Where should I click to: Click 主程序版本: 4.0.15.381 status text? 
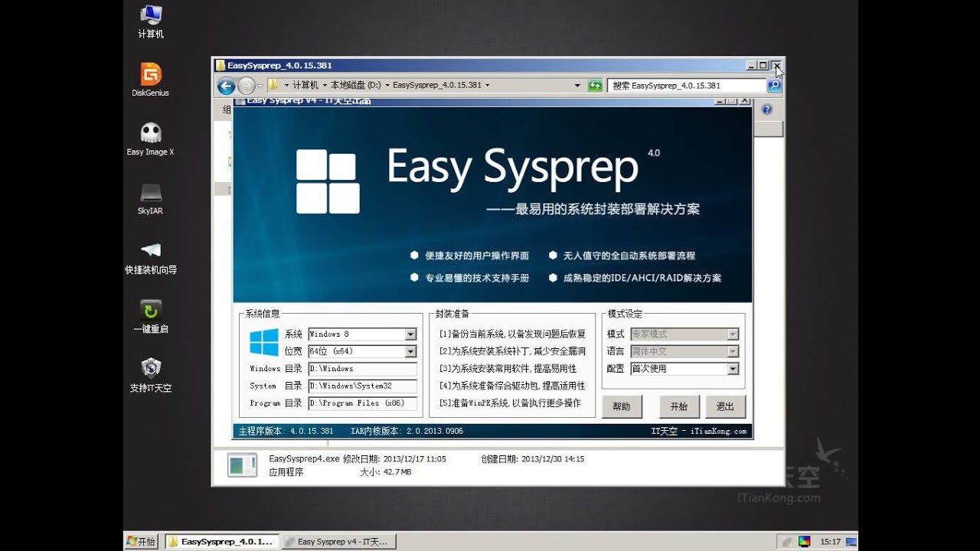tap(286, 431)
